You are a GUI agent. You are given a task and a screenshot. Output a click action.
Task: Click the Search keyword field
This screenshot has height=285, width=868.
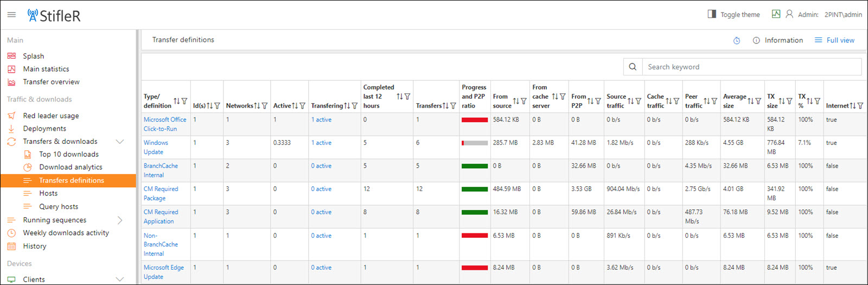click(751, 67)
